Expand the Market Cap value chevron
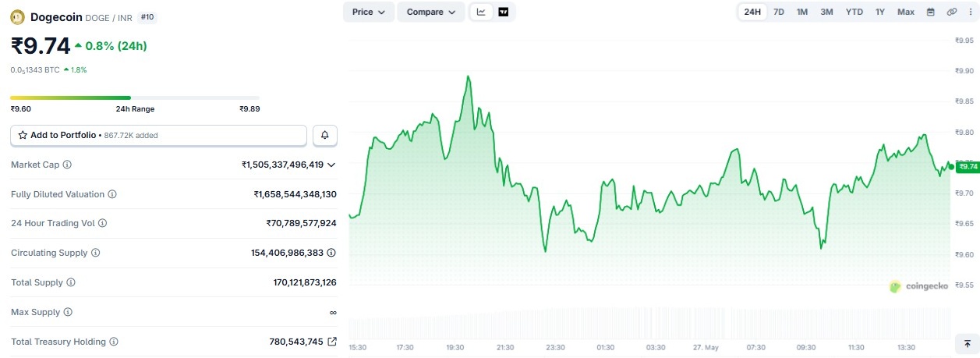The width and height of the screenshot is (980, 358). pos(331,165)
